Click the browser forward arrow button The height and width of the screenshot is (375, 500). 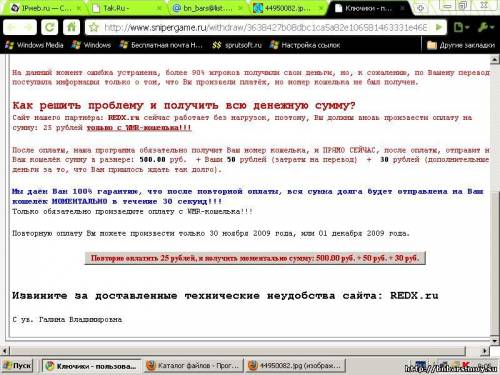28,27
